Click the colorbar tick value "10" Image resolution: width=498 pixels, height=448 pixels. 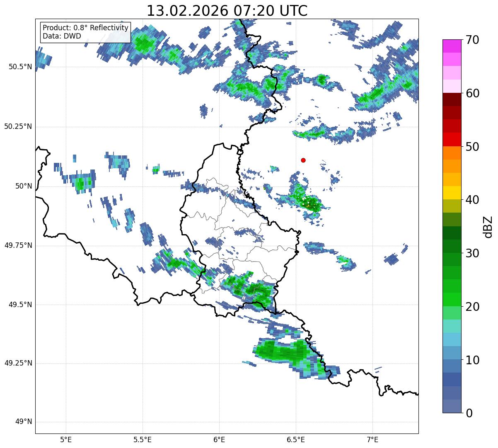[472, 360]
